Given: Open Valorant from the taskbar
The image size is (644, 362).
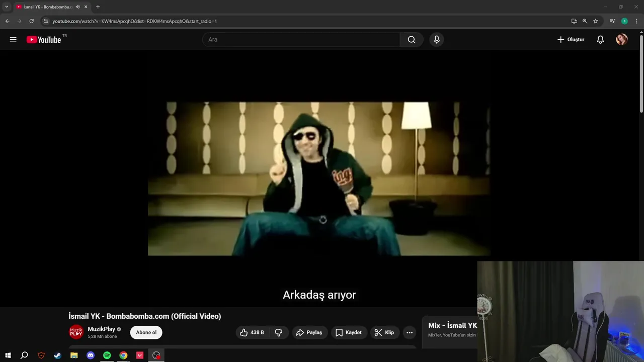Looking at the screenshot, I should click(140, 355).
